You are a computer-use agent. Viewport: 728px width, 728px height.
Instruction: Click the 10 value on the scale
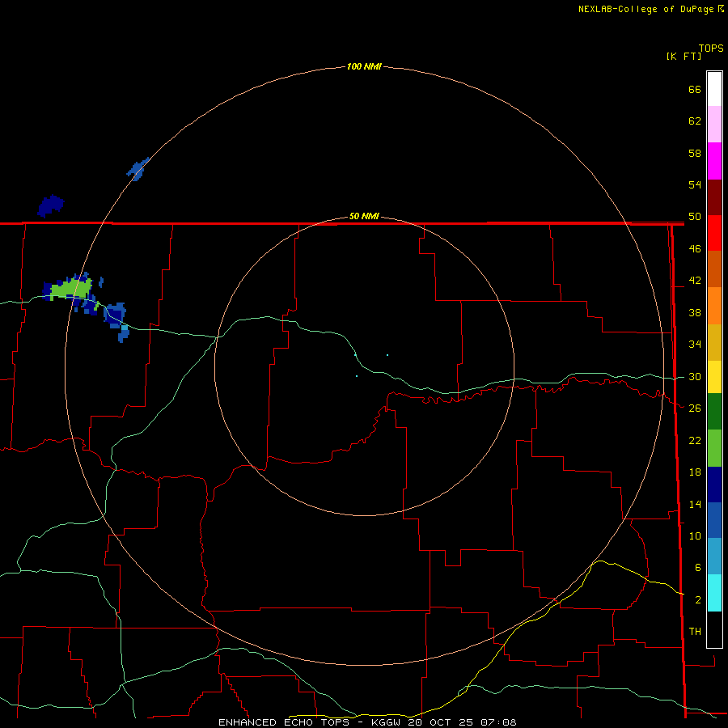point(695,535)
